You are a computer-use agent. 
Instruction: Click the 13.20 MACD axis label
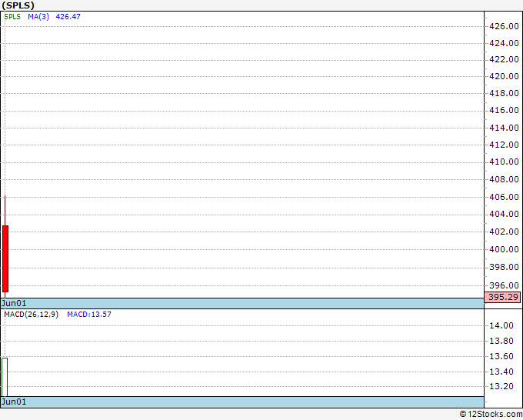pyautogui.click(x=501, y=386)
